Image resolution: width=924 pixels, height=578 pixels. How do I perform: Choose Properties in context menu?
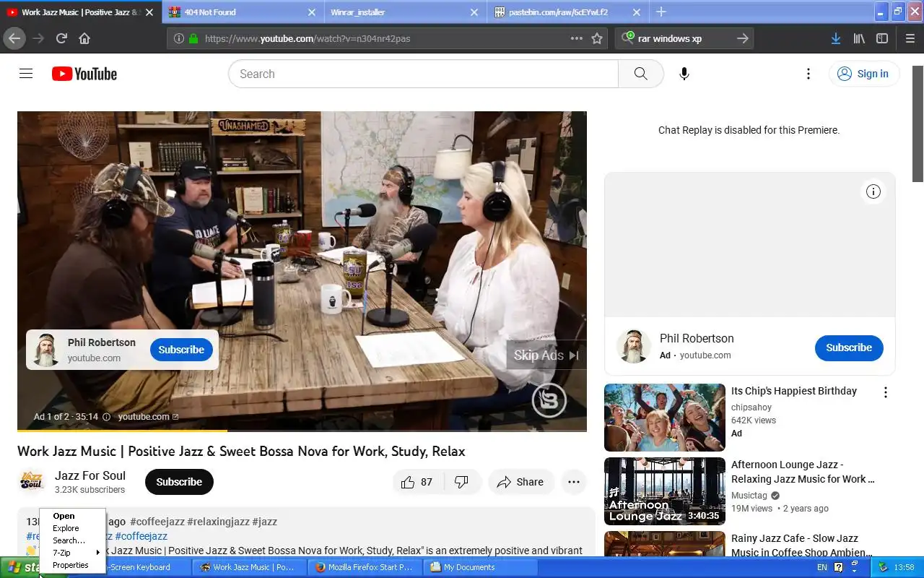click(71, 565)
